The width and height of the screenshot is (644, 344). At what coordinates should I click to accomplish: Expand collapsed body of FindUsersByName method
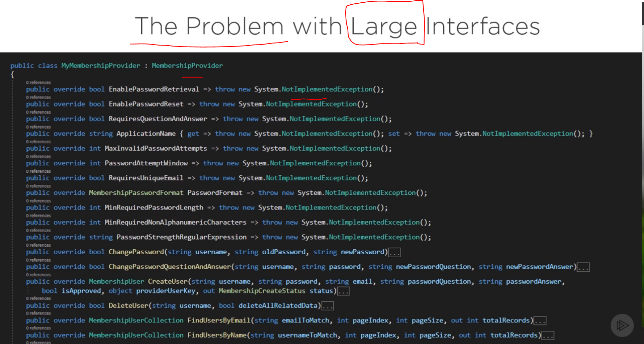(x=548, y=335)
